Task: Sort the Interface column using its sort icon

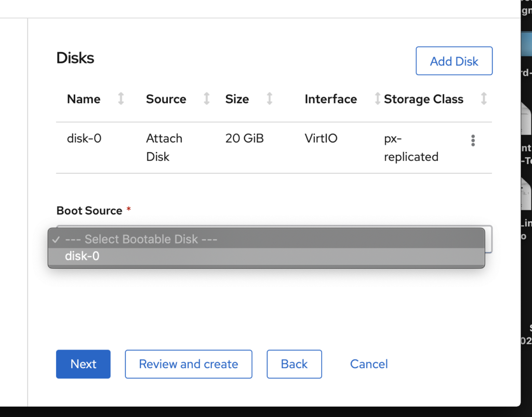Action: tap(377, 99)
